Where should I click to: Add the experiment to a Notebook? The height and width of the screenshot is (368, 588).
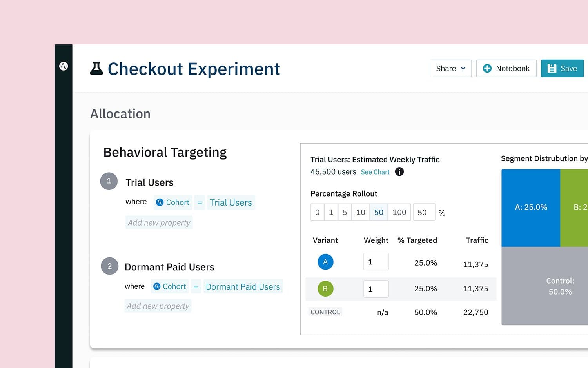(506, 68)
